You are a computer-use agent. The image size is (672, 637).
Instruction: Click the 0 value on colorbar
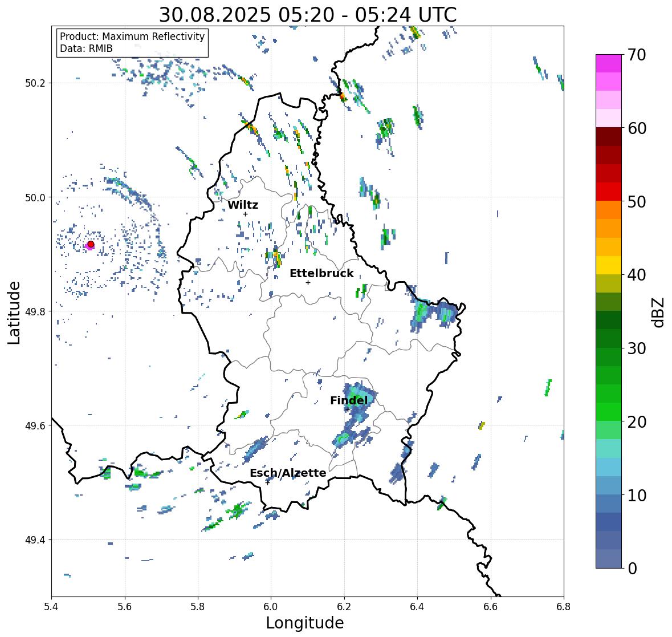point(632,569)
